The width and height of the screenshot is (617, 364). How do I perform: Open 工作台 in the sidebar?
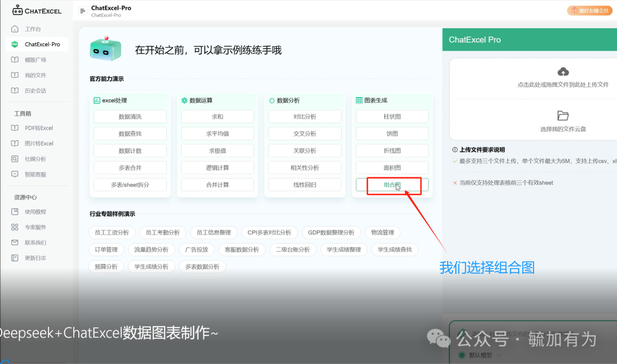(x=37, y=29)
